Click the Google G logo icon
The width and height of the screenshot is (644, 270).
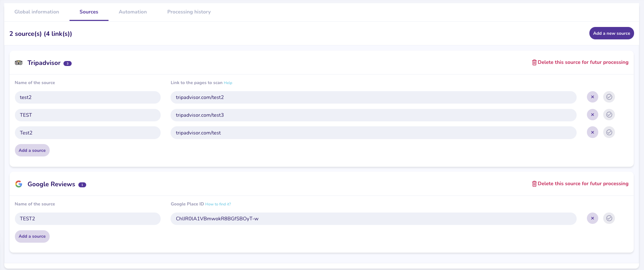[x=19, y=184]
